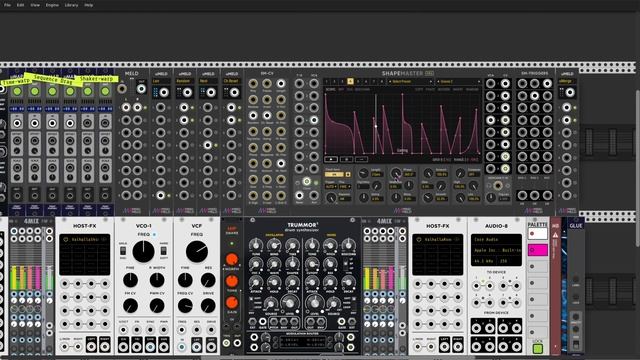Click the VCO-1 PWM CV knob
Viewport: 640px width, 360px height.
pos(157,306)
